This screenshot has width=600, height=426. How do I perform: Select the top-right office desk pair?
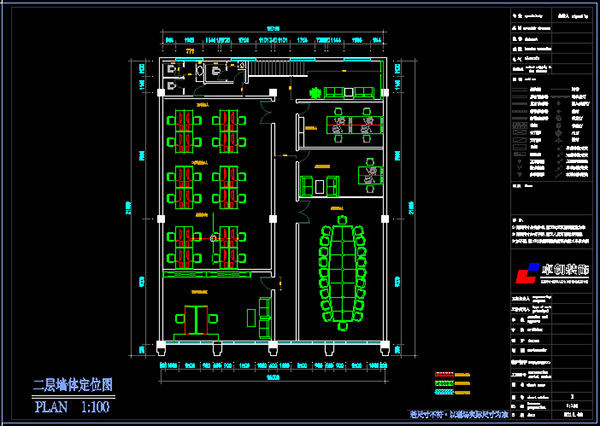[x=350, y=125]
